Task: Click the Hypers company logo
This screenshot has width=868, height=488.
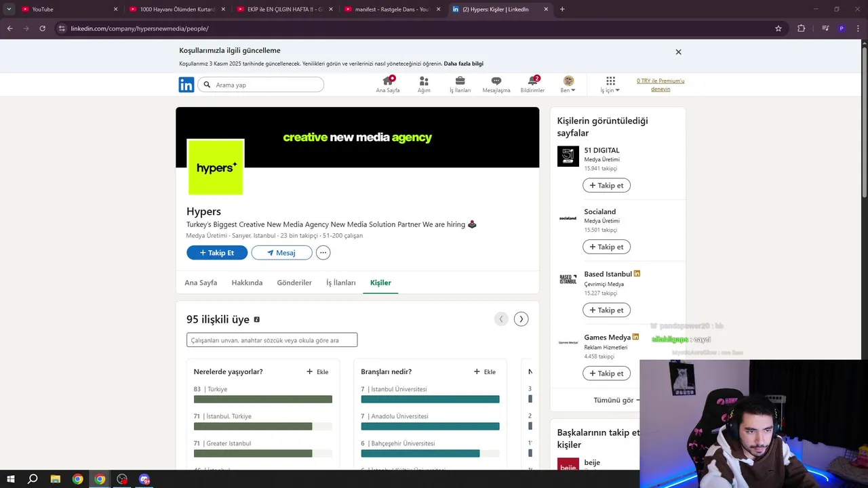Action: (216, 167)
